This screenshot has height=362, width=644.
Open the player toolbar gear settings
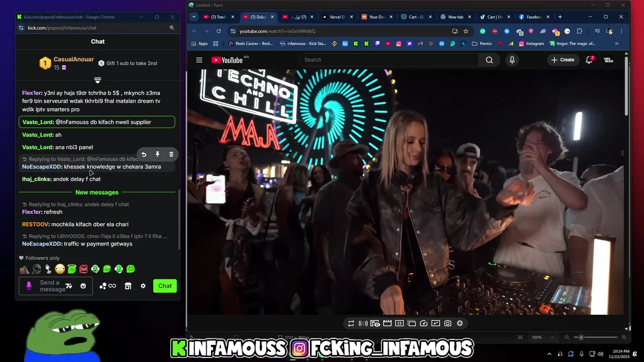pyautogui.click(x=460, y=323)
